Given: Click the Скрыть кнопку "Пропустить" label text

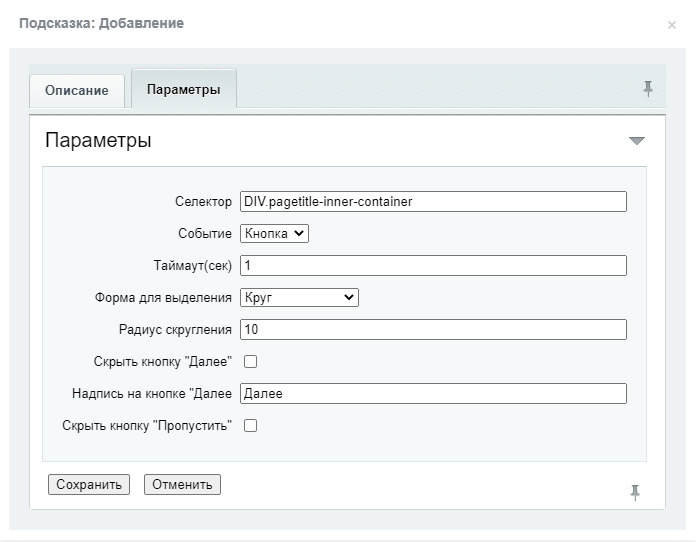Looking at the screenshot, I should coord(147,426).
